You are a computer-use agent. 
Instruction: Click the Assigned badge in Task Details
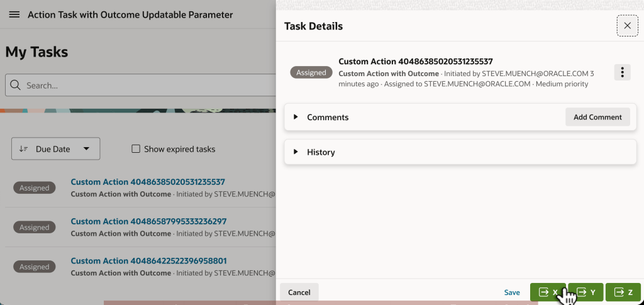tap(311, 72)
